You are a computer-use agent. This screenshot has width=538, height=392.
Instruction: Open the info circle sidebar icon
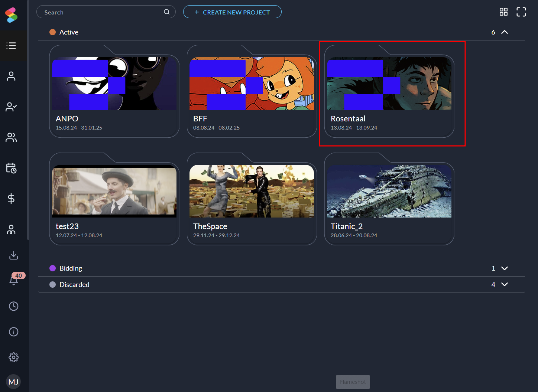pos(14,331)
